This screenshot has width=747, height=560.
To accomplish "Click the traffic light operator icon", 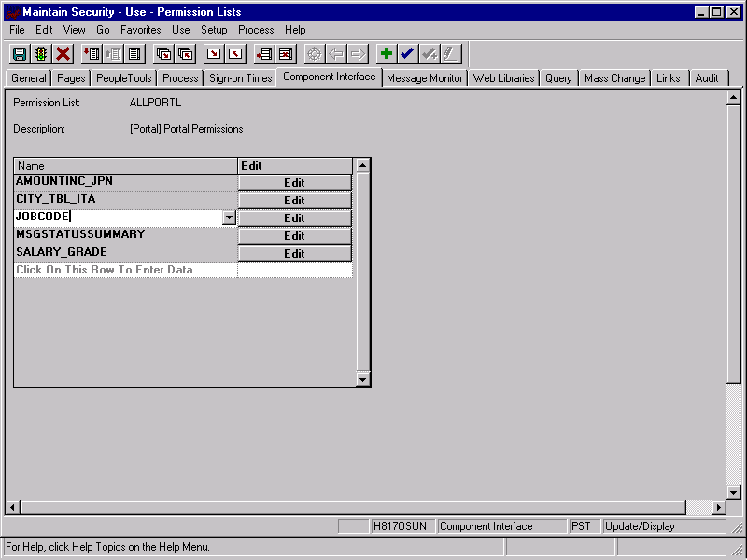I will click(40, 53).
